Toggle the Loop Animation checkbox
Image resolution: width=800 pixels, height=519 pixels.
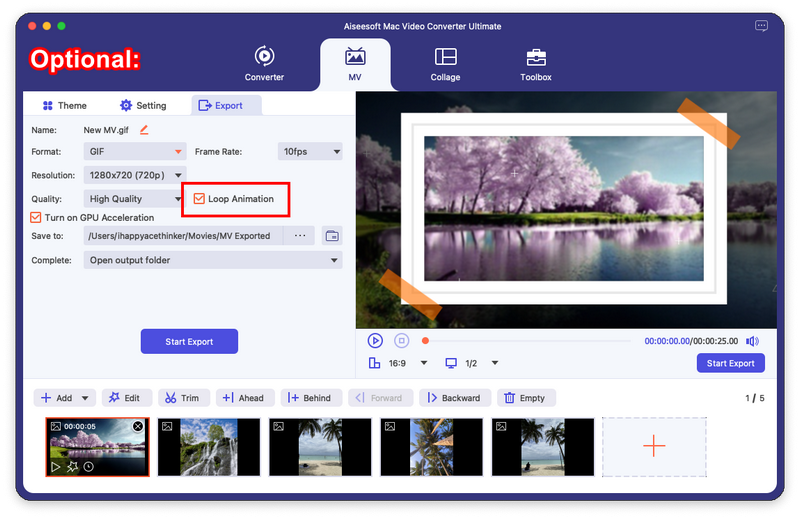199,199
